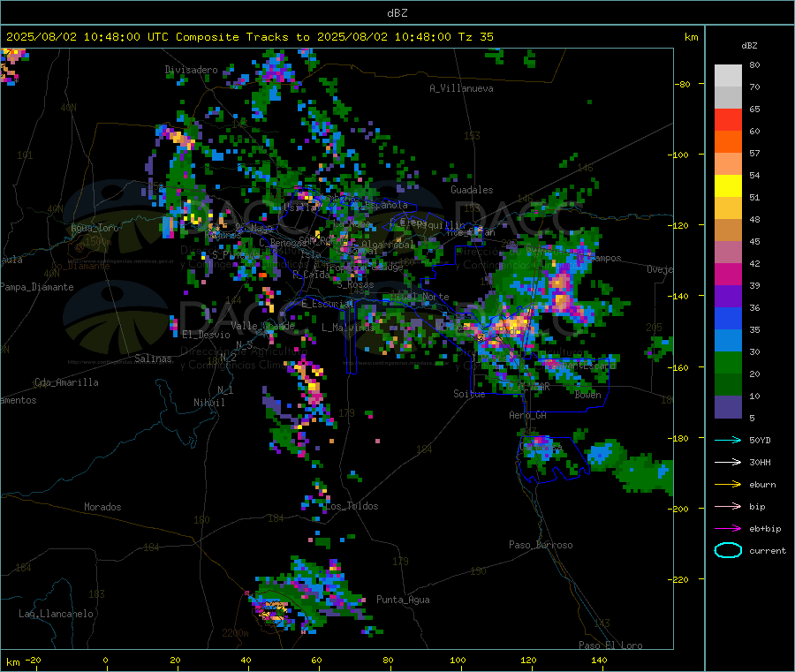This screenshot has height=672, width=795.
Task: Click the El_Desvio map label
Action: point(206,335)
